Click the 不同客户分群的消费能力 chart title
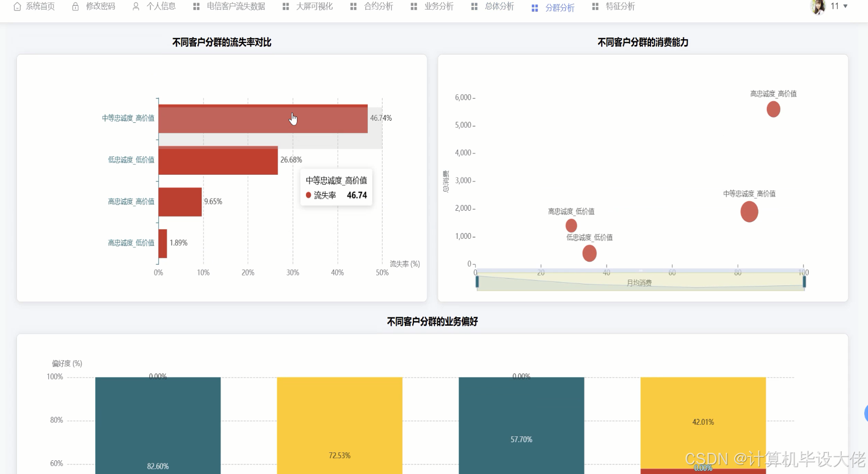Image resolution: width=868 pixels, height=474 pixels. coord(643,42)
